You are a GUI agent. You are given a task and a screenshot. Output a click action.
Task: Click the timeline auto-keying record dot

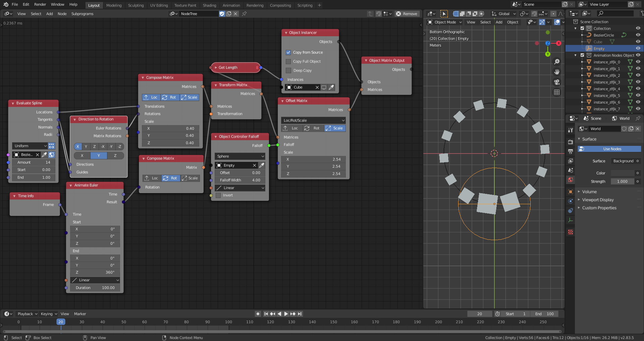(x=258, y=314)
